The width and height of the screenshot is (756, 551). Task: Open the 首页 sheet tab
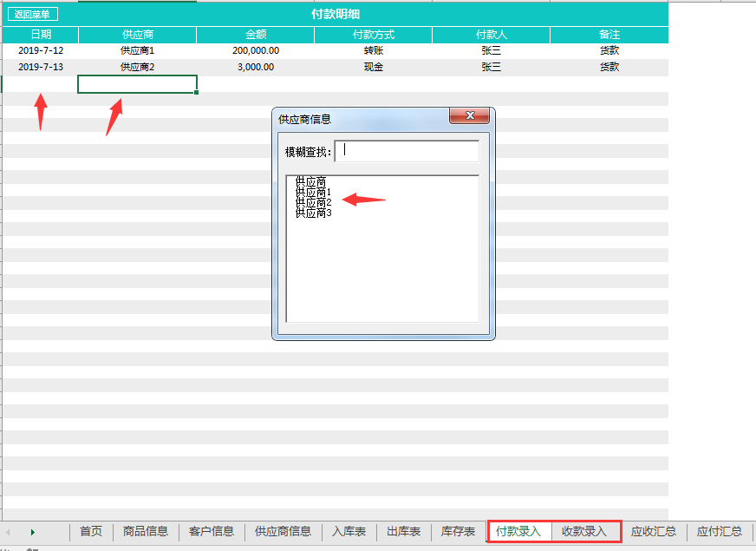[x=91, y=531]
